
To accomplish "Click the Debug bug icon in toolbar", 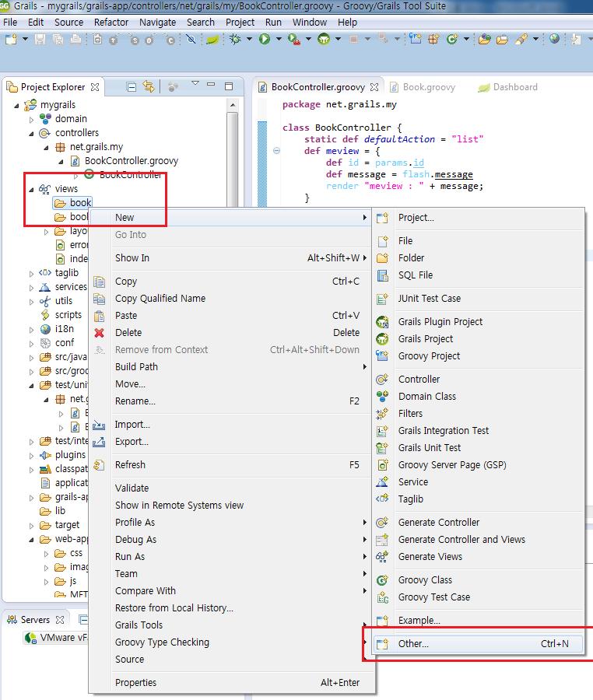I will click(235, 40).
